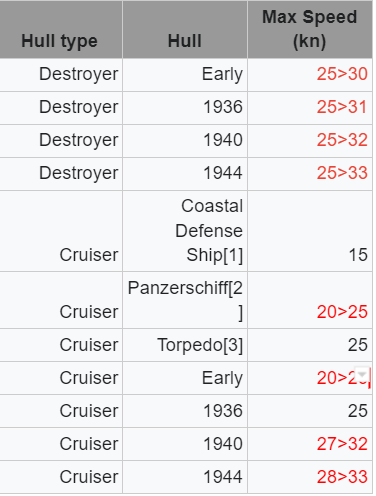Click the 25>31 speed cell
The image size is (376, 496).
coord(310,108)
